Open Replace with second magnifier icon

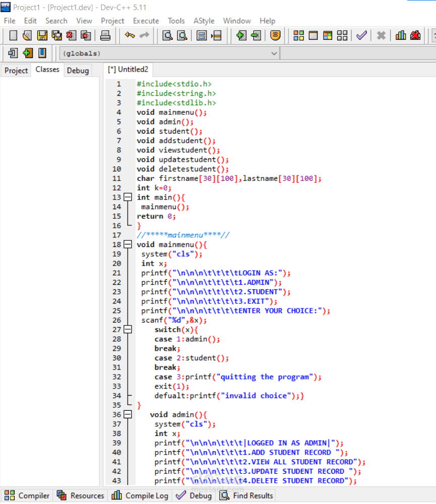(182, 35)
